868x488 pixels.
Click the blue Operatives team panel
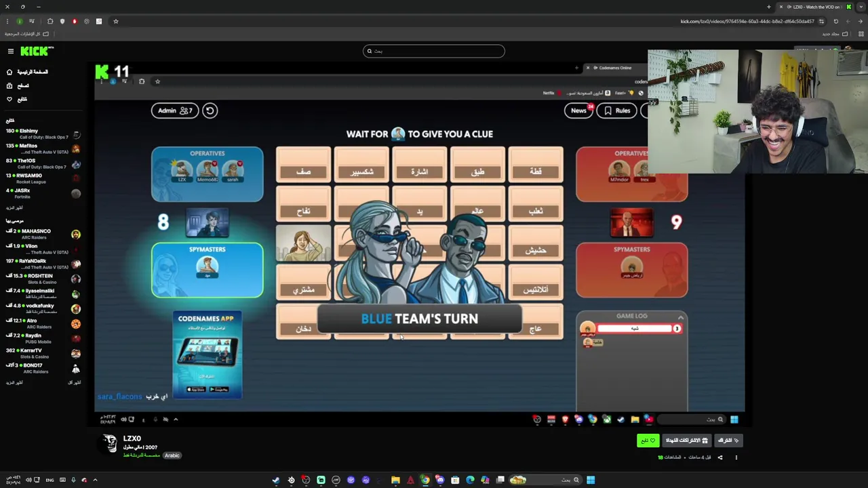(x=207, y=174)
